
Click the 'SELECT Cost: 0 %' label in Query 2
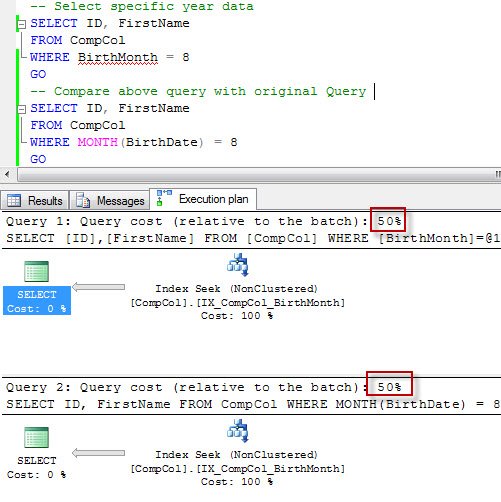37,467
